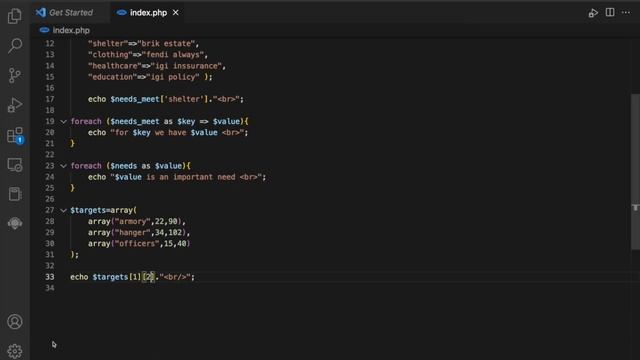Click "hanger" string on line 29
640x360 pixels.
point(133,232)
